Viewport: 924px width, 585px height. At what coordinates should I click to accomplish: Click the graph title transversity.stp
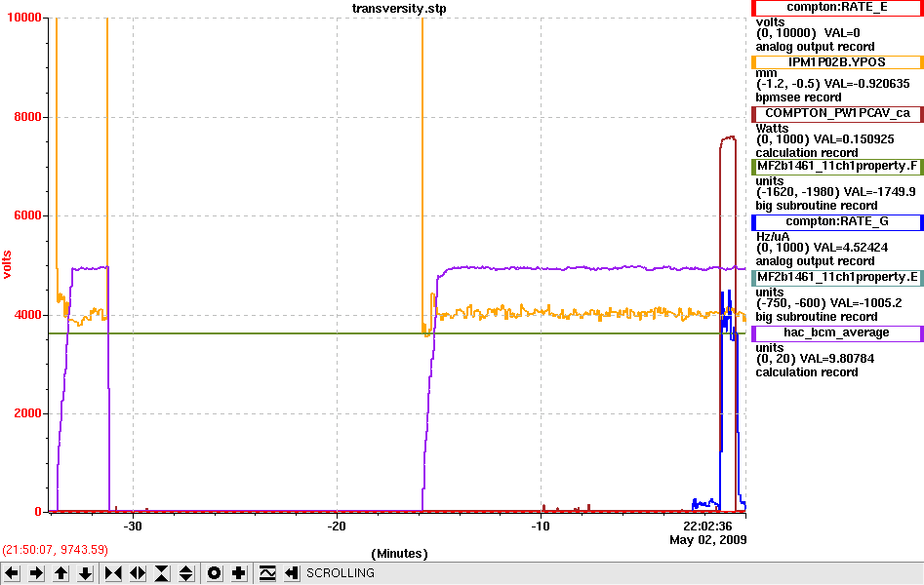(399, 8)
